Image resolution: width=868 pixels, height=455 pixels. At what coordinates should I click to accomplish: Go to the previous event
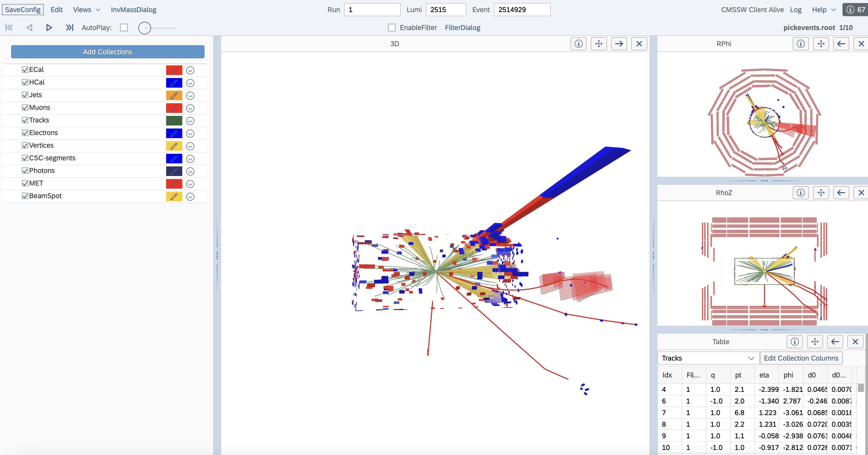tap(29, 28)
